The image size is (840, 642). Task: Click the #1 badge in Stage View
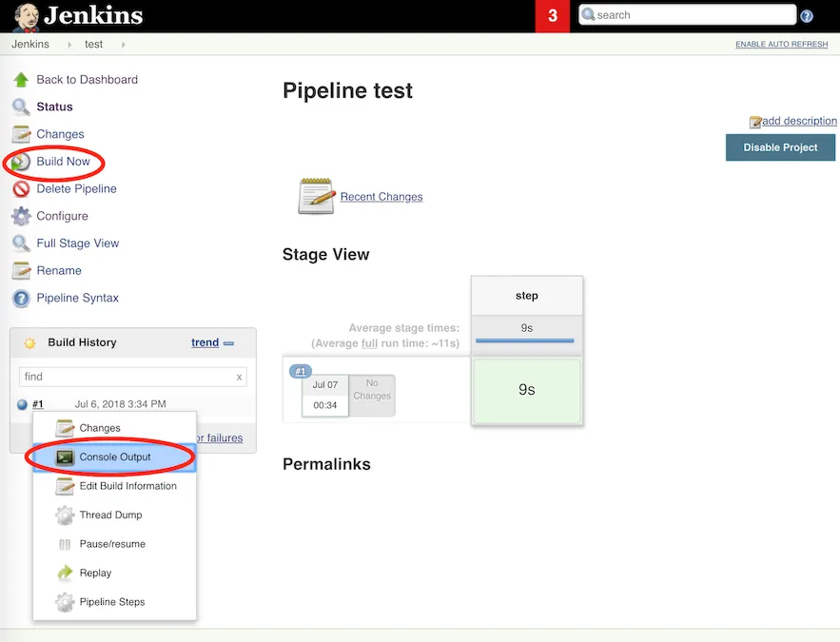(x=301, y=371)
